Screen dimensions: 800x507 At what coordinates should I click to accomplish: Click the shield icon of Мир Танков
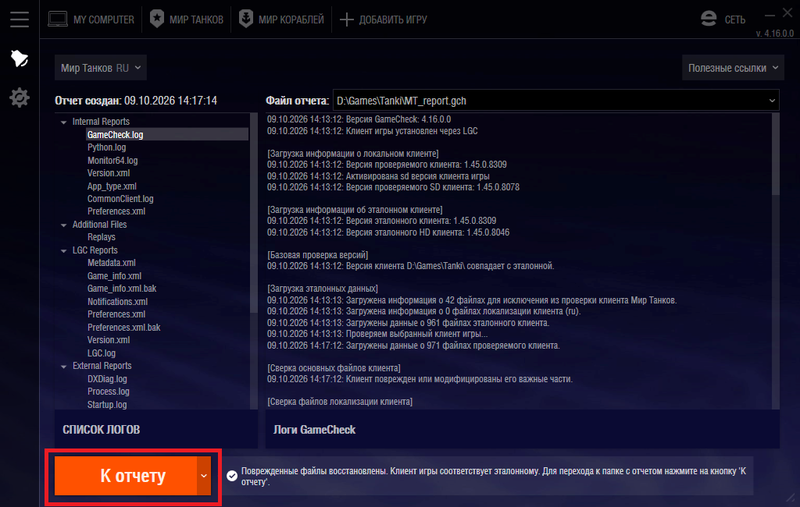point(157,19)
